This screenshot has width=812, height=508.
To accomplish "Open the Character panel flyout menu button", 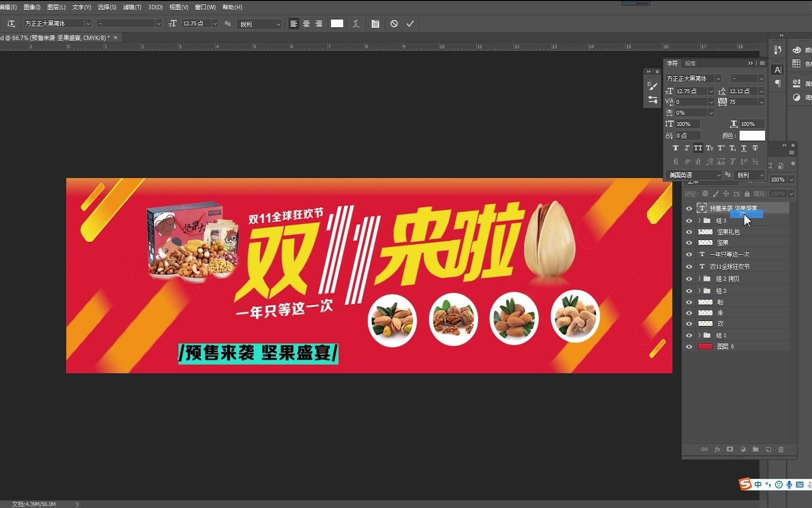I will pyautogui.click(x=762, y=63).
